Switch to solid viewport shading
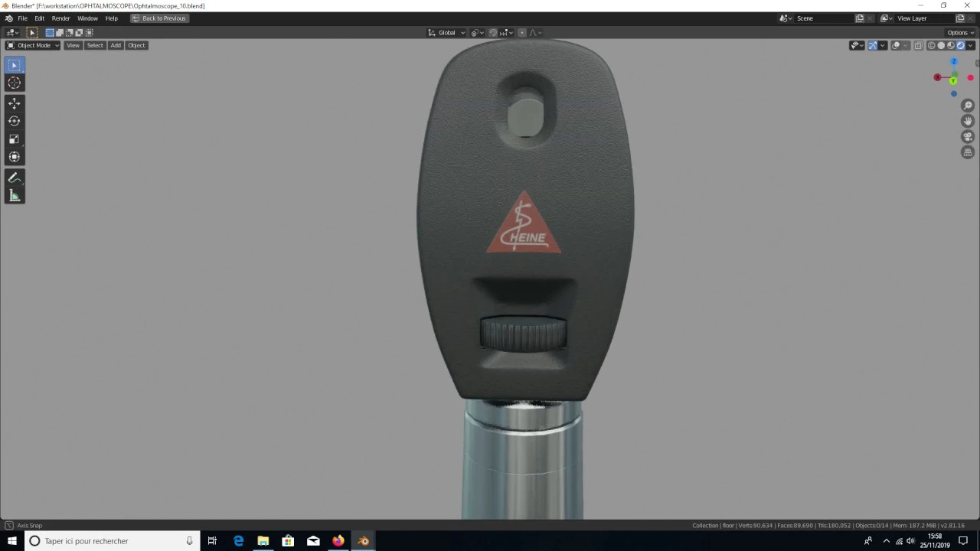This screenshot has width=980, height=551. (941, 45)
